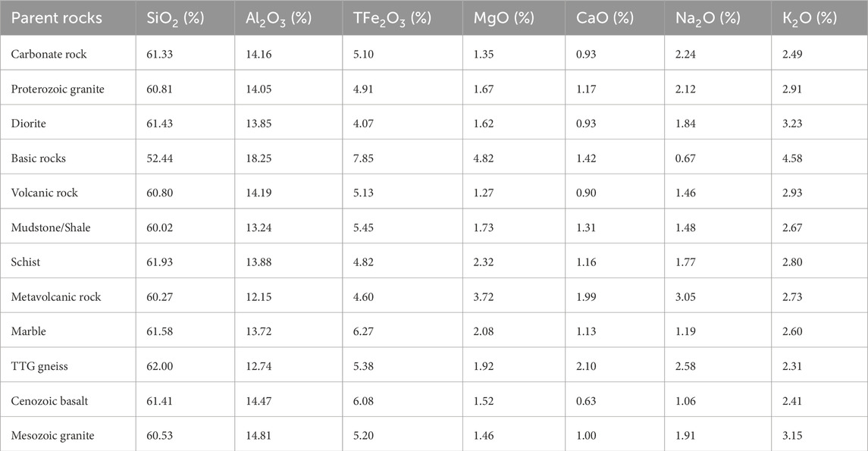868x451 pixels.
Task: Click the Marble row label
Action: tap(28, 331)
